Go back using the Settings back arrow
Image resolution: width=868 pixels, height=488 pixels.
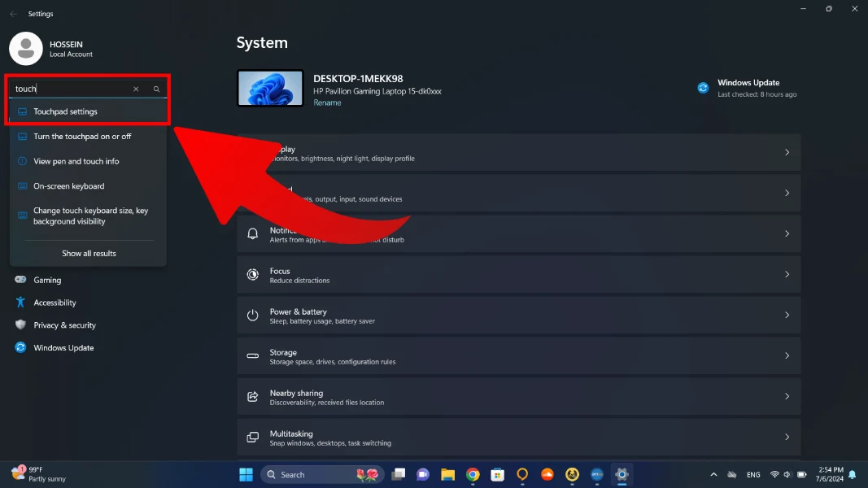(13, 14)
